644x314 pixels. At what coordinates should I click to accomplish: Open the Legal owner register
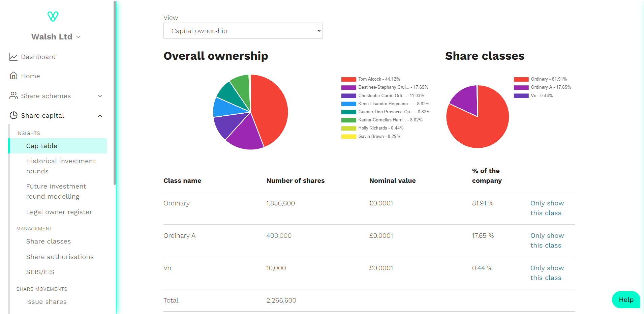tap(59, 212)
